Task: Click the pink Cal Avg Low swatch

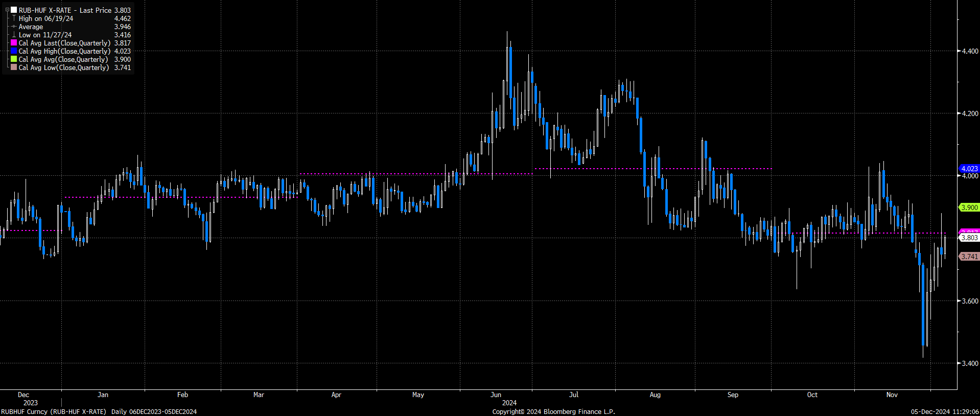Action: coord(14,67)
